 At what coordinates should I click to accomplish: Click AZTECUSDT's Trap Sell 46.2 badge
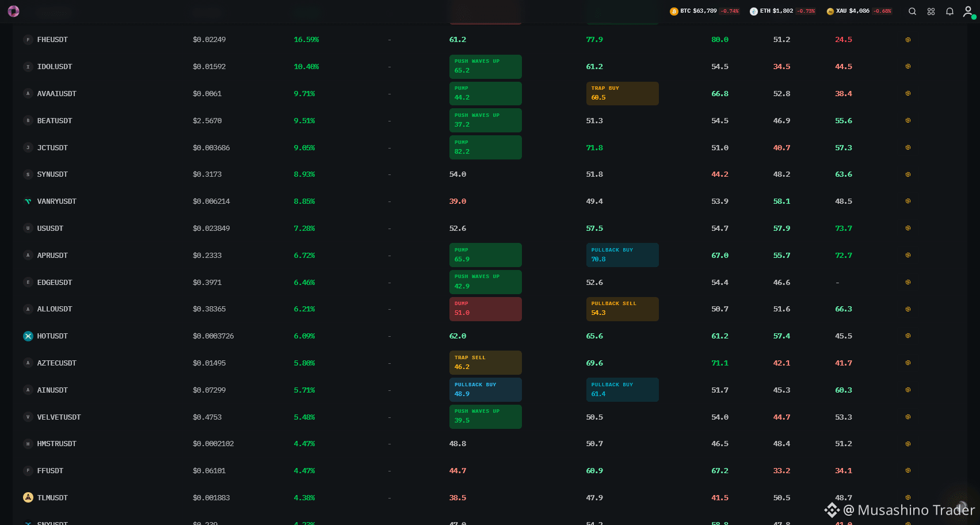coord(485,363)
